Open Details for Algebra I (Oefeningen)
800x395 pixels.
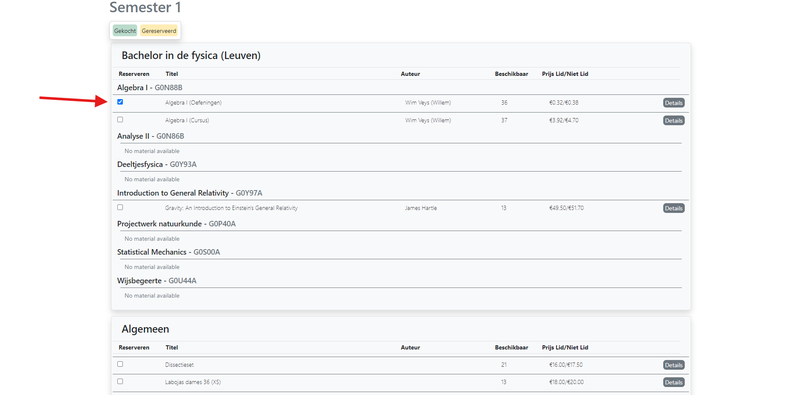[x=673, y=103]
